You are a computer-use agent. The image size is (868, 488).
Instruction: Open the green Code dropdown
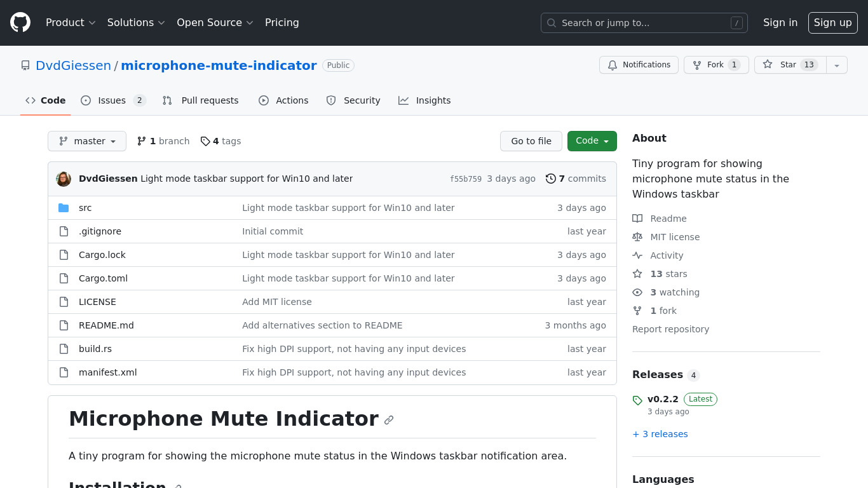pyautogui.click(x=592, y=141)
